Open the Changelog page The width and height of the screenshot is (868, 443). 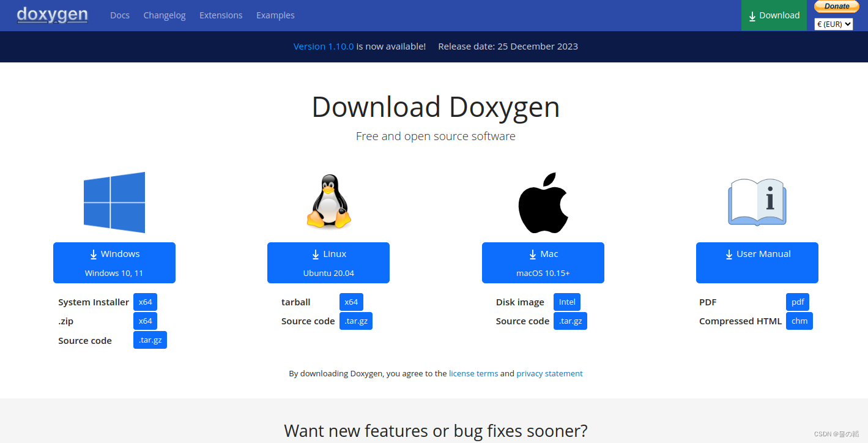164,15
